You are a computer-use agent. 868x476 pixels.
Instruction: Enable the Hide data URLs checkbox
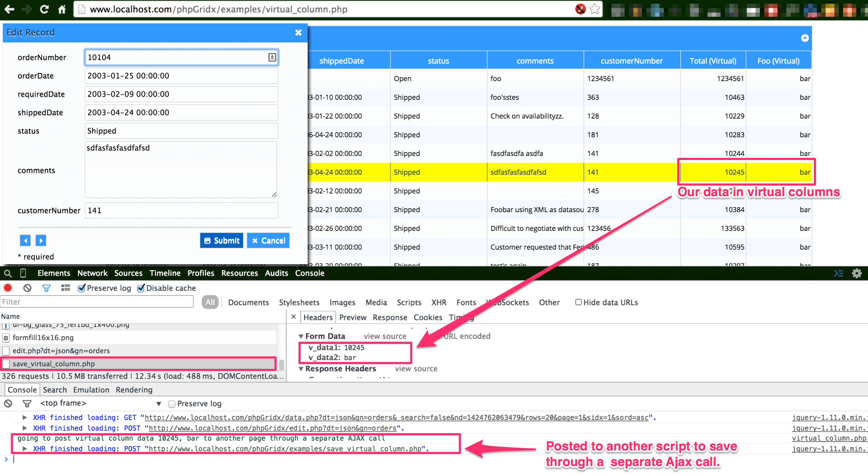578,302
